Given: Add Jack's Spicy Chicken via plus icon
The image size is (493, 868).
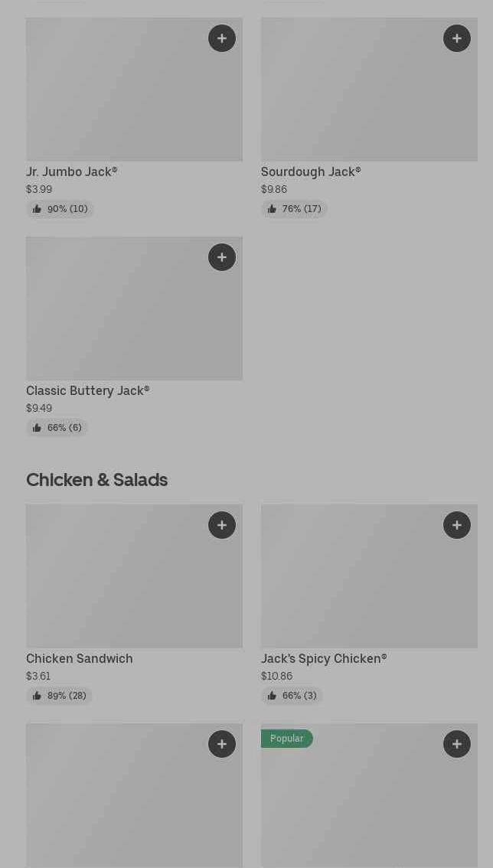Looking at the screenshot, I should tap(457, 525).
